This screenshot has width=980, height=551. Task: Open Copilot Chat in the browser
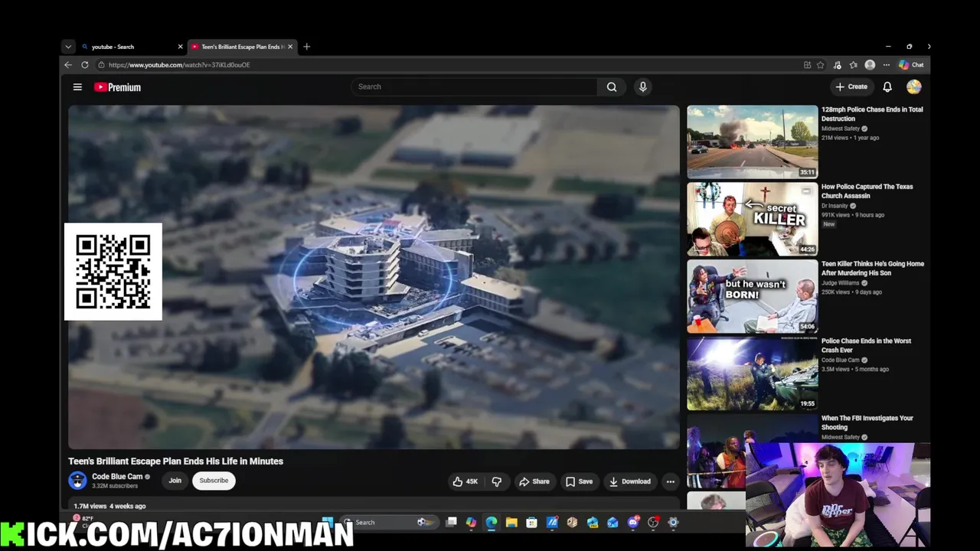tap(911, 65)
